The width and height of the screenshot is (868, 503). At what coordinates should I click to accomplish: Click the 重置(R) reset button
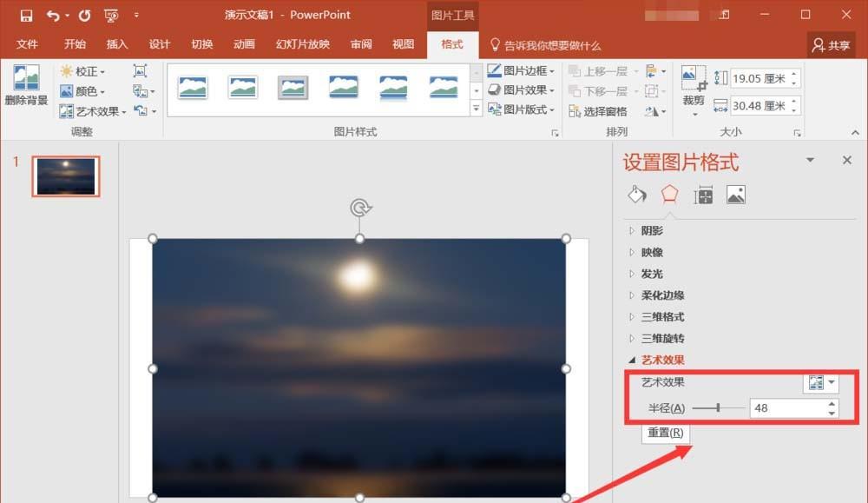665,434
